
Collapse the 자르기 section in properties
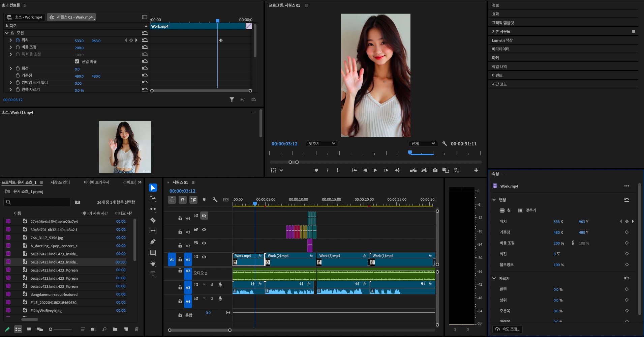coord(494,278)
